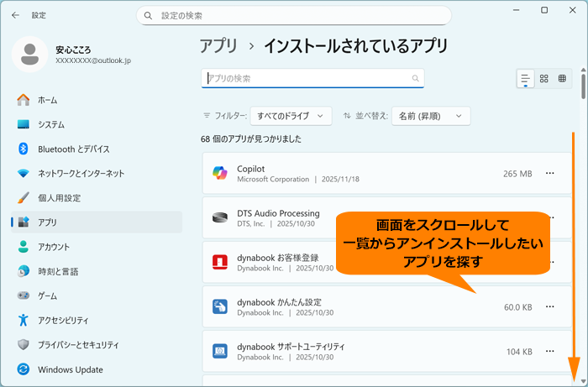Open Windows Update page
The width and height of the screenshot is (588, 387).
(x=97, y=369)
